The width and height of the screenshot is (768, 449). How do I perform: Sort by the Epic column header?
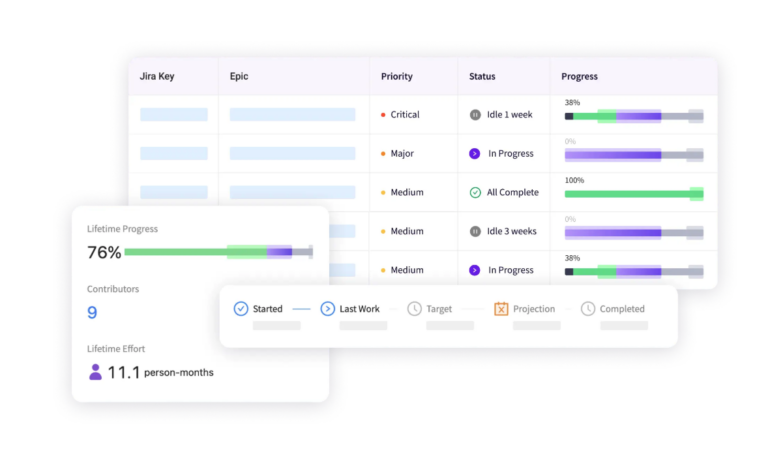[x=239, y=76]
